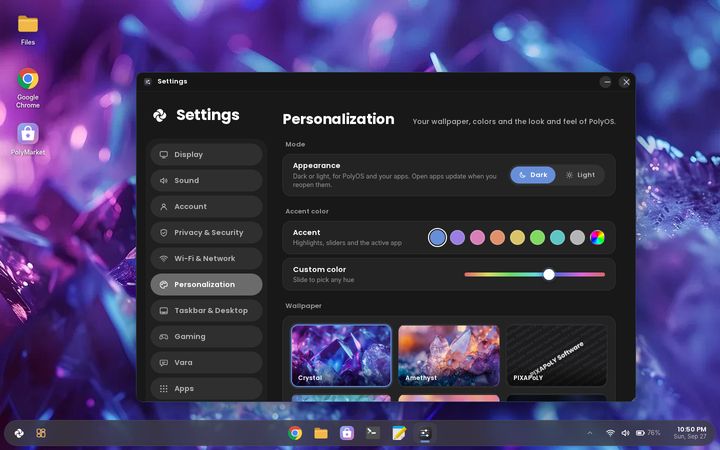
Task: Open the Files desktop shortcut
Action: point(28,29)
